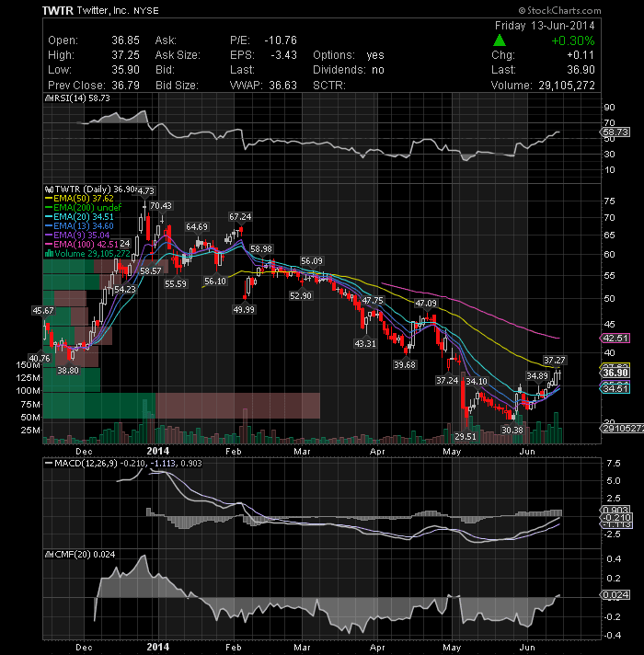Click the RSI(14) indicator icon beside its label

pos(49,98)
